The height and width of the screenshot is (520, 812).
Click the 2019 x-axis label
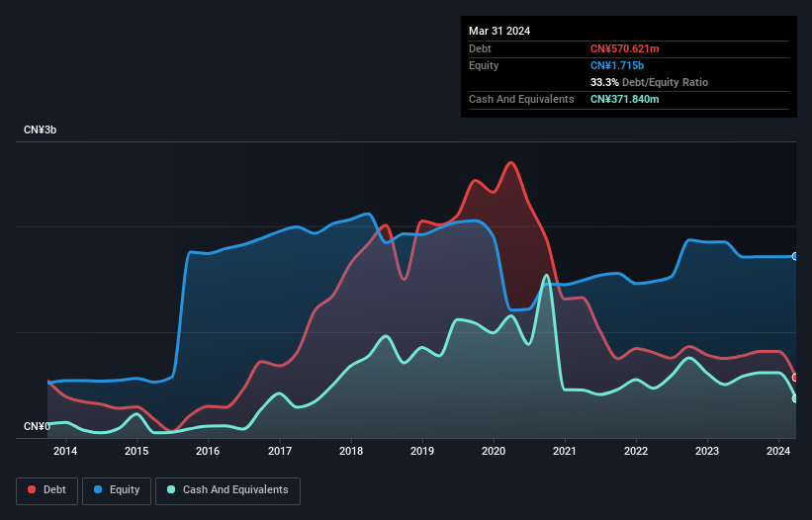tap(422, 451)
